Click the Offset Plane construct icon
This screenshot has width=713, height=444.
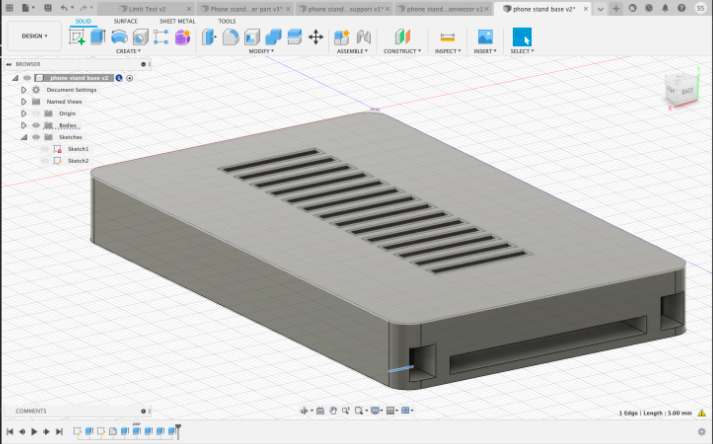click(402, 37)
